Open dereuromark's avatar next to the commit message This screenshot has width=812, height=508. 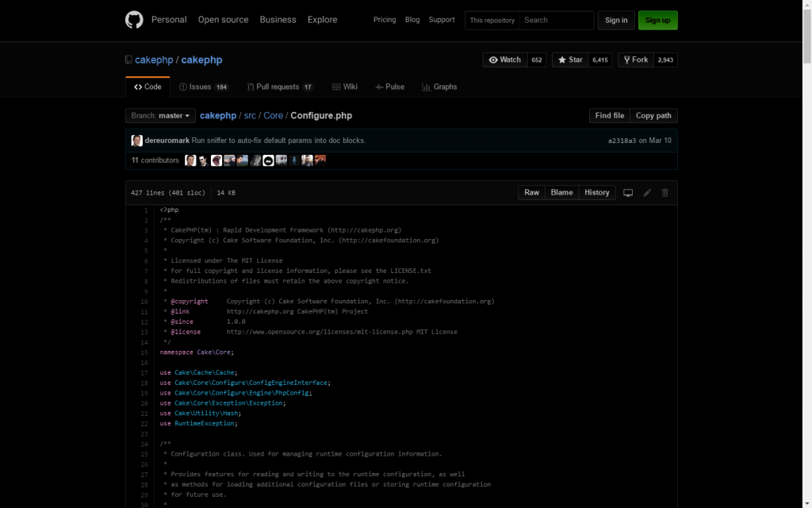click(136, 140)
